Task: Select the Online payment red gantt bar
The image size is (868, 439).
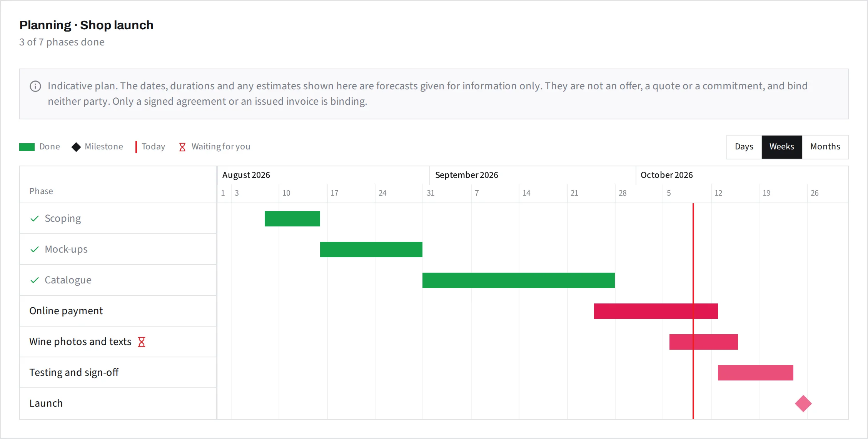Action: (656, 311)
